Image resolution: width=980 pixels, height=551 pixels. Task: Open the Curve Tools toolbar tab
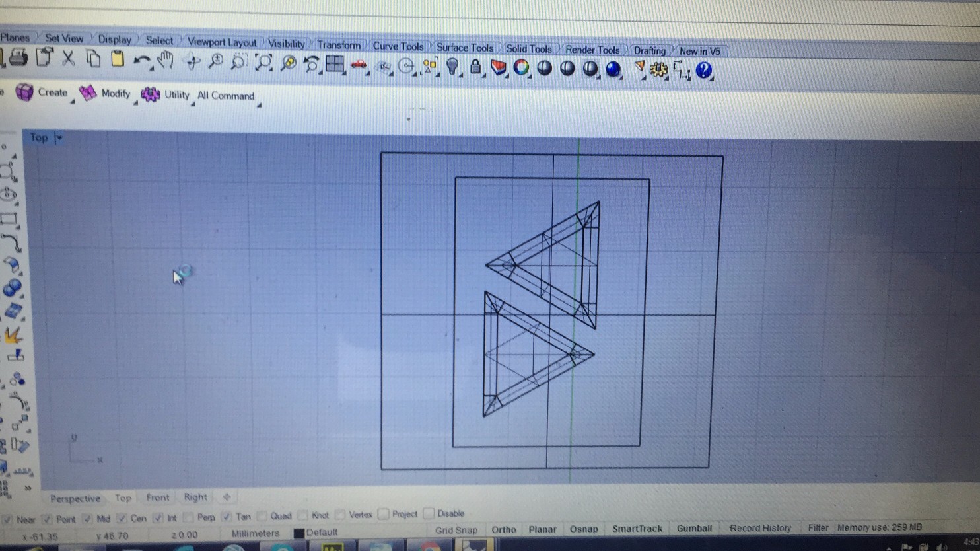398,46
